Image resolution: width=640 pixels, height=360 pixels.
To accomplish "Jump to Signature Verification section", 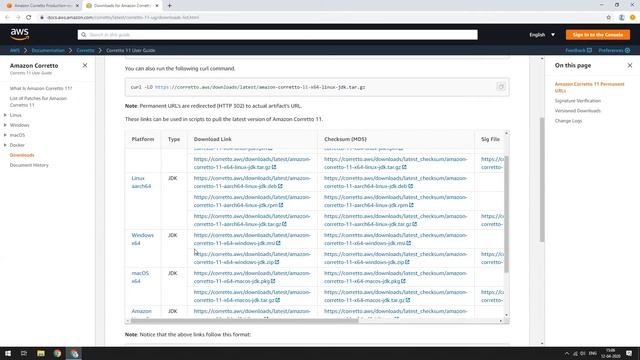I will [578, 100].
